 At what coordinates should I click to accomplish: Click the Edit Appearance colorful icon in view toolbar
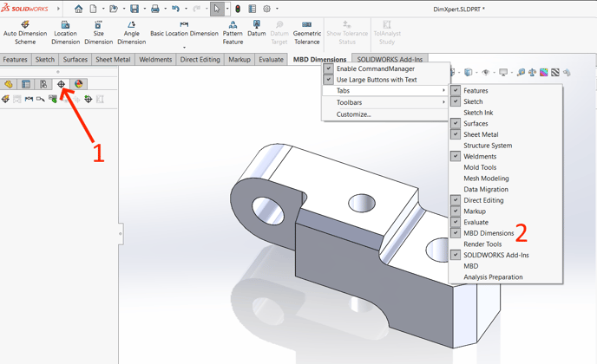[x=544, y=72]
